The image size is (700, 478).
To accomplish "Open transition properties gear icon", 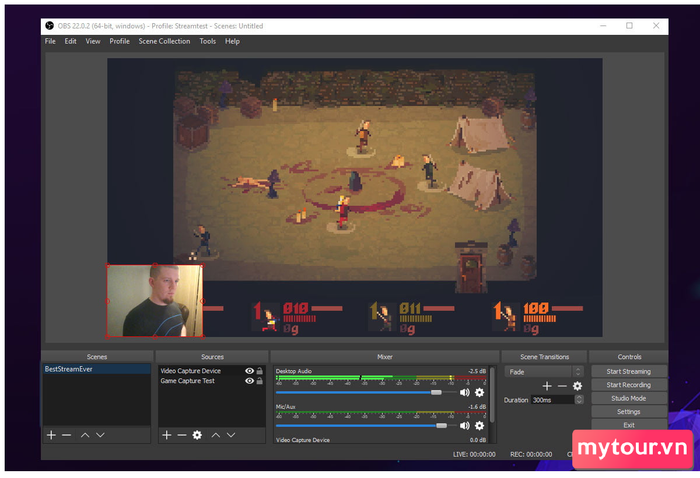I will pyautogui.click(x=577, y=386).
